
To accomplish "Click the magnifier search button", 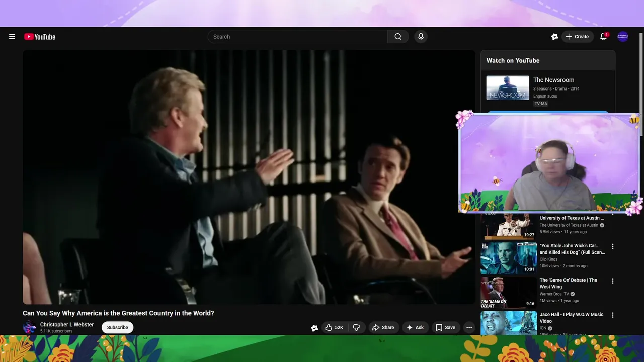I will 398,37.
